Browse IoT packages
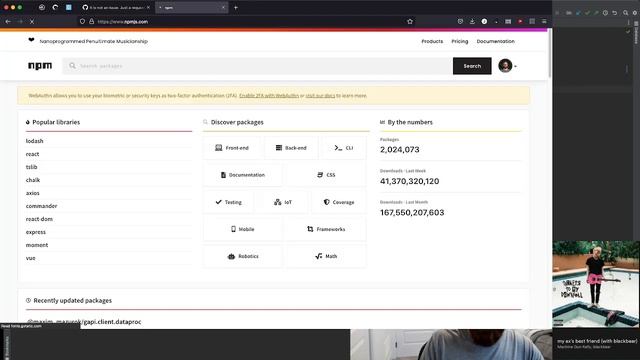Screen dimensions: 640x360 (x=282, y=202)
